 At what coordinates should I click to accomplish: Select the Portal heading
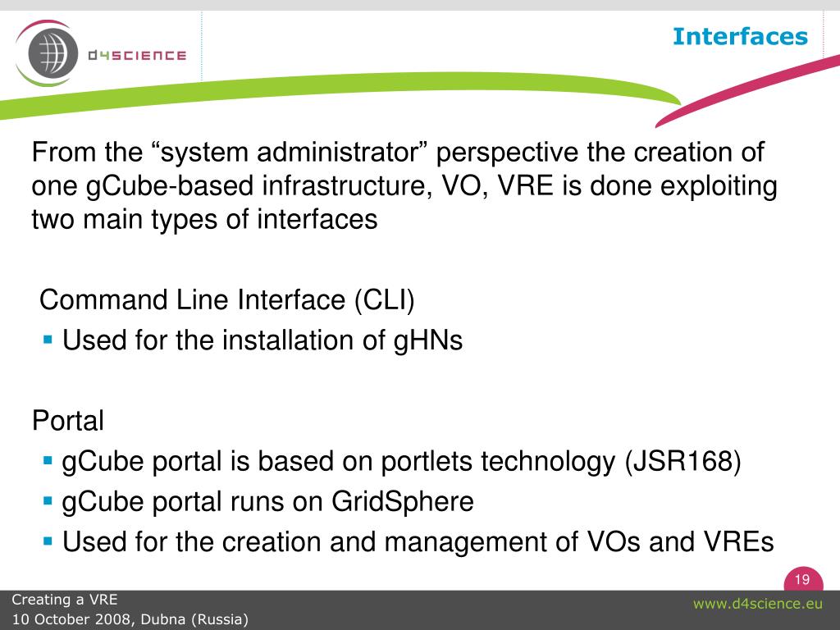tap(68, 421)
